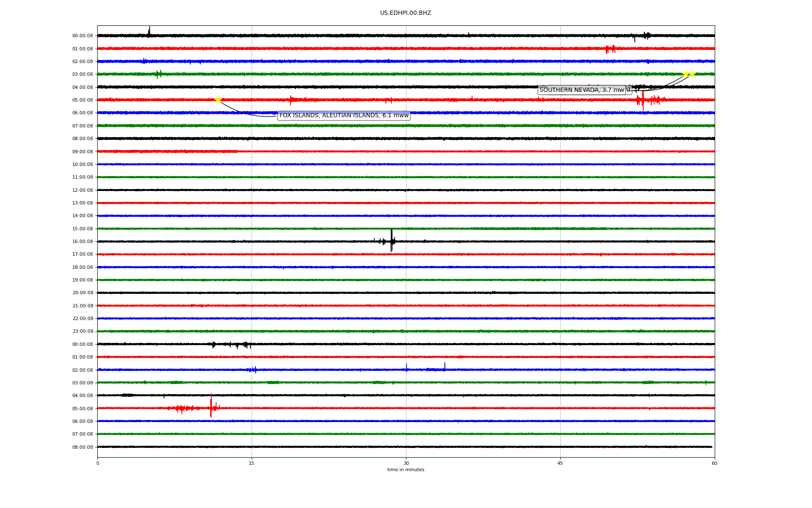
Task: Click the yellow star on Fox Islands event
Action: 218,100
